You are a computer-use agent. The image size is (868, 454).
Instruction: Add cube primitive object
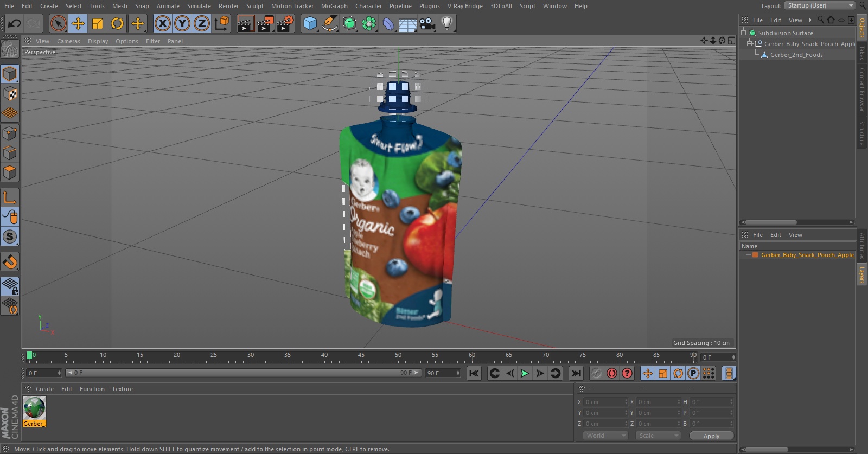[310, 23]
